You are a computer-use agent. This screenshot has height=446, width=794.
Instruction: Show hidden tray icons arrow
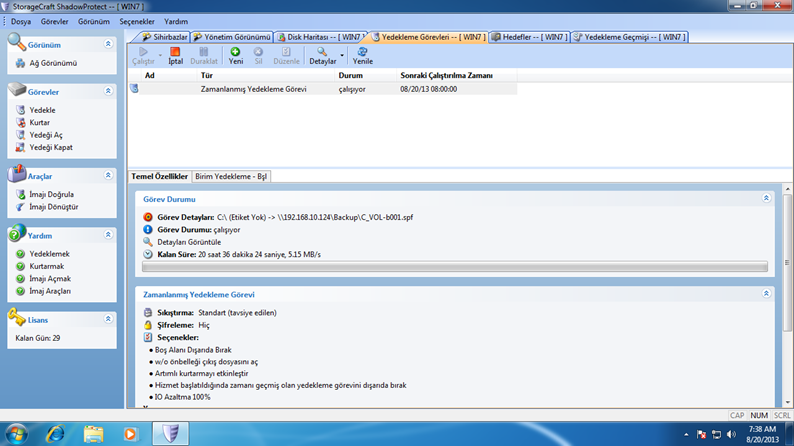pos(686,434)
